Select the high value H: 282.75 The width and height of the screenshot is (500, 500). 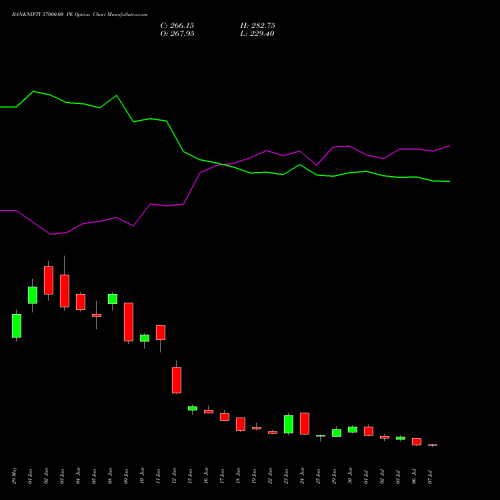click(258, 26)
